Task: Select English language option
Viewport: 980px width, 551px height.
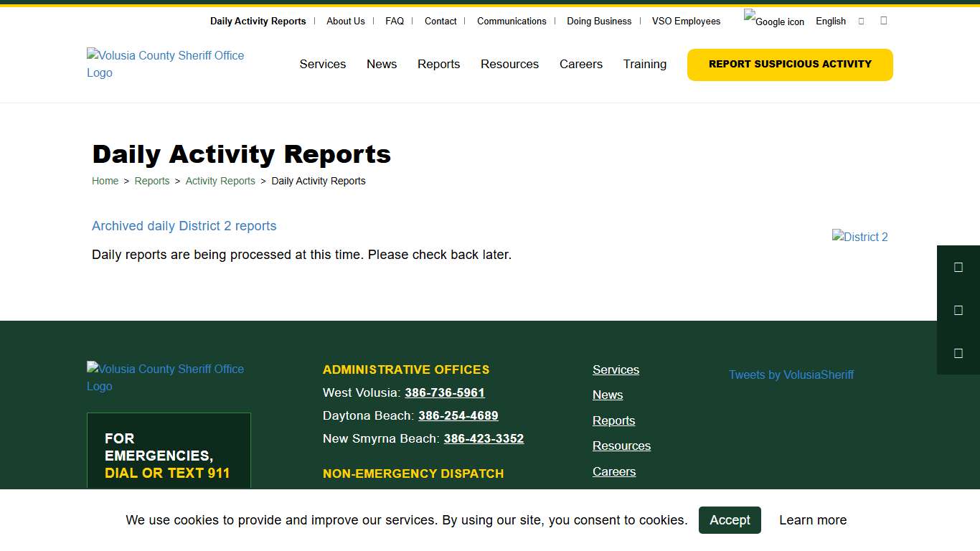Action: (x=830, y=21)
